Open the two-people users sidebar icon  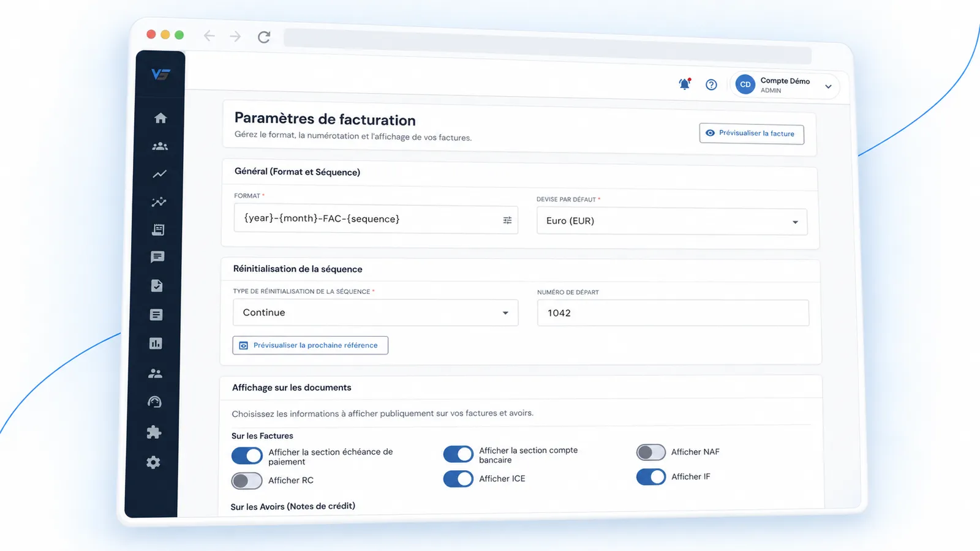[156, 373]
